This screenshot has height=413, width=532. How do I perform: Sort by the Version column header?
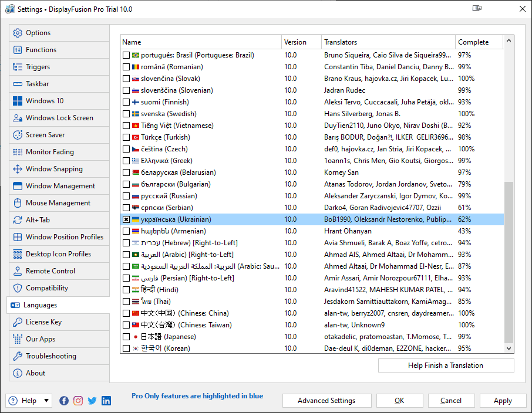click(301, 42)
